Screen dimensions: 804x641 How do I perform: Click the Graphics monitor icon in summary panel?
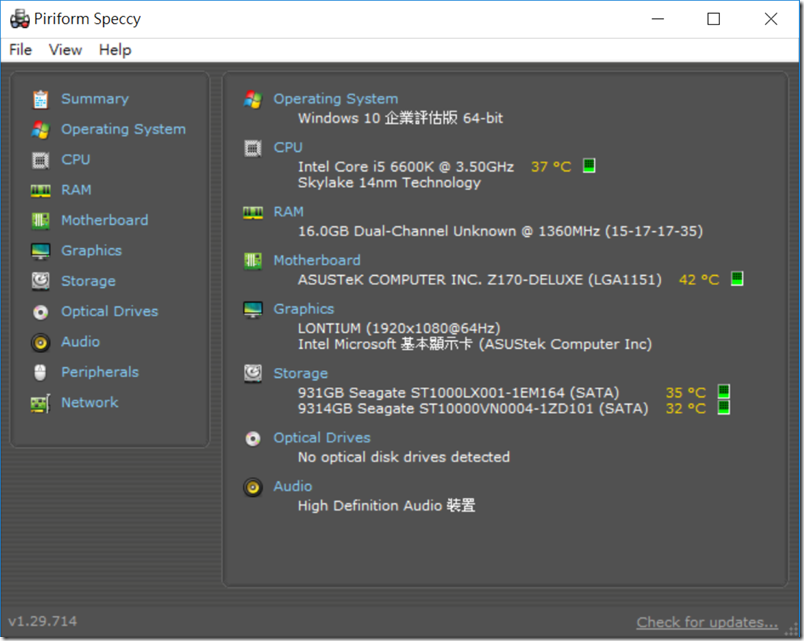[x=253, y=310]
